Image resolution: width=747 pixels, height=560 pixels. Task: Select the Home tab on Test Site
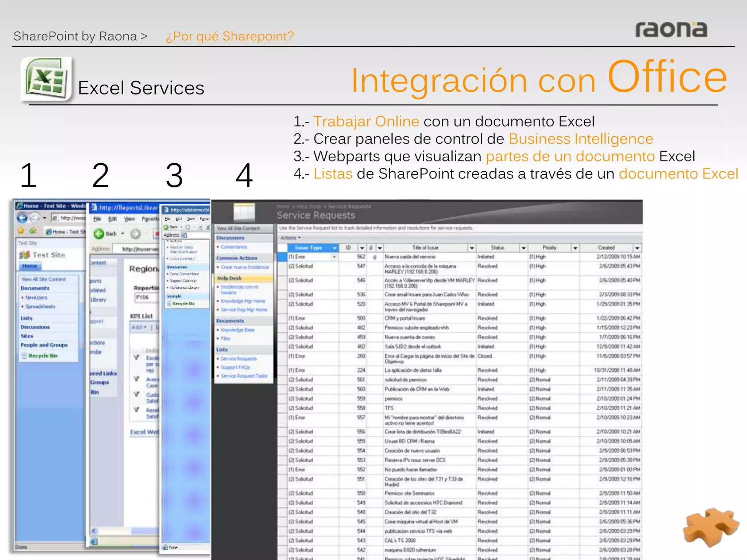point(30,266)
